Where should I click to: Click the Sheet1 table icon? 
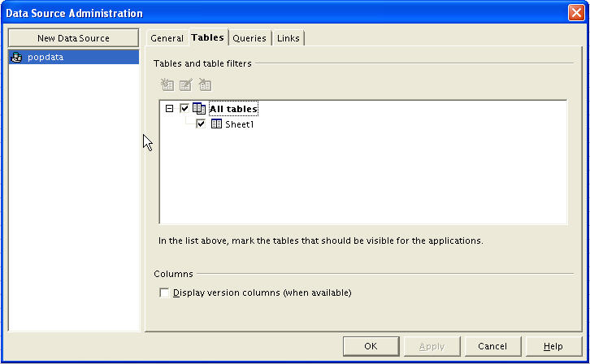(216, 124)
